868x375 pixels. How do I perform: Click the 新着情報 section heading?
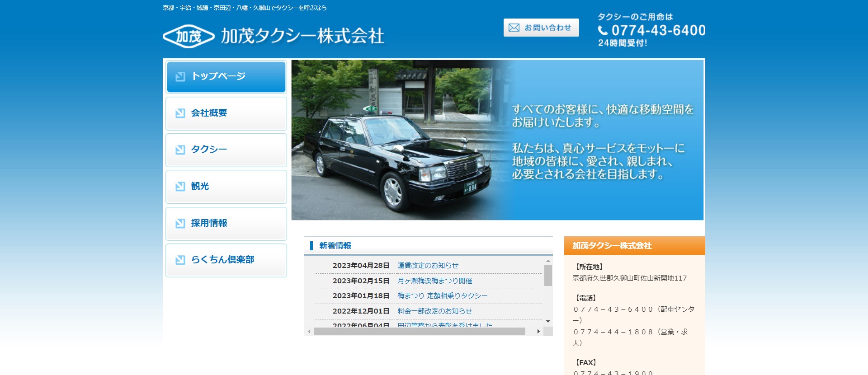pyautogui.click(x=335, y=246)
